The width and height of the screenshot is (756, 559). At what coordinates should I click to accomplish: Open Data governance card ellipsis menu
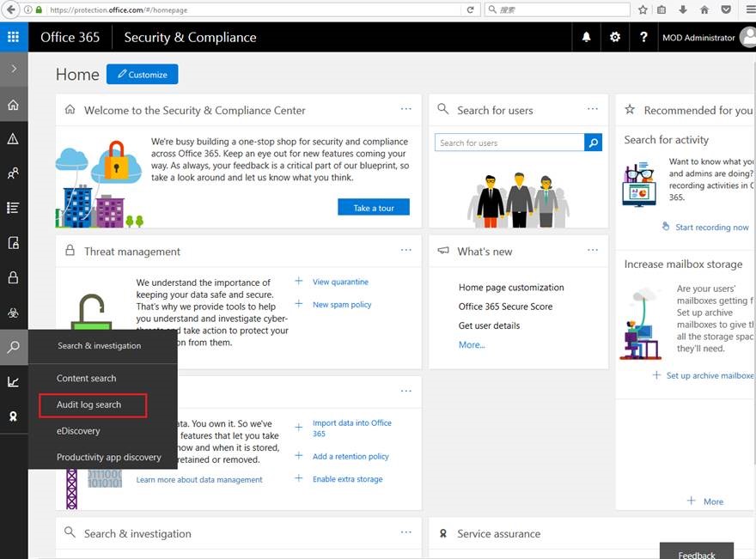(406, 391)
